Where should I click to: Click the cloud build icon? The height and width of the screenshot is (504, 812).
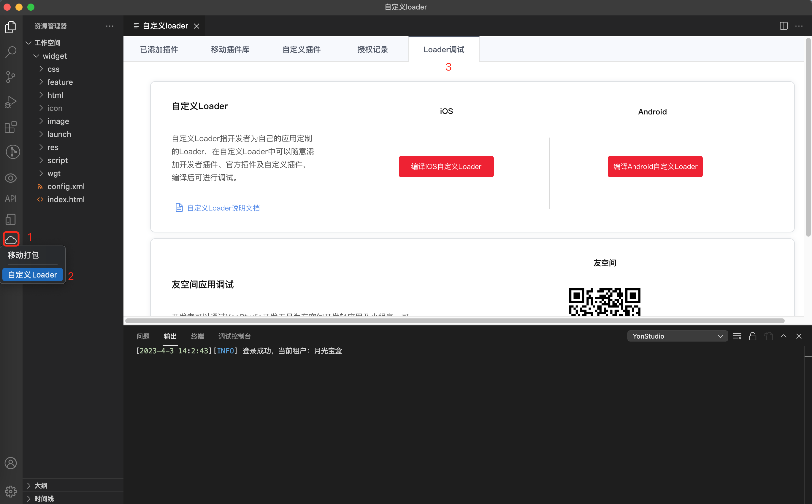[11, 239]
